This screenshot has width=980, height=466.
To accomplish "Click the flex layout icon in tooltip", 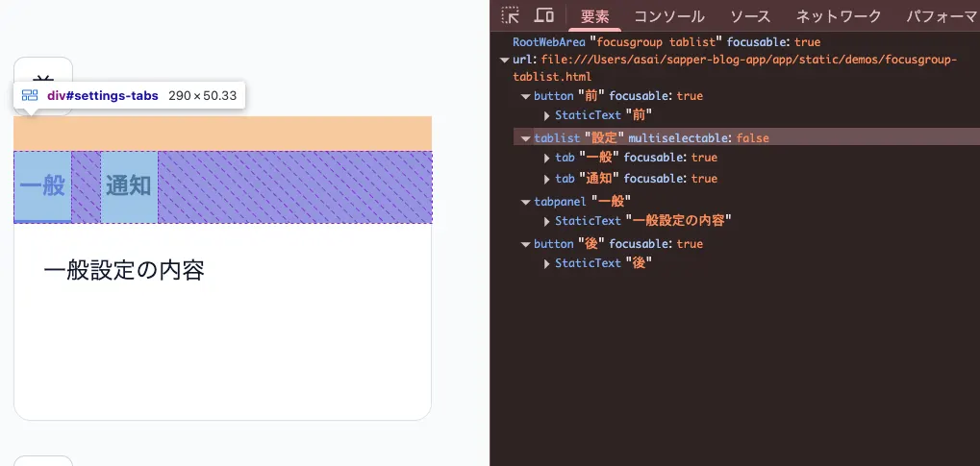I will 30,95.
